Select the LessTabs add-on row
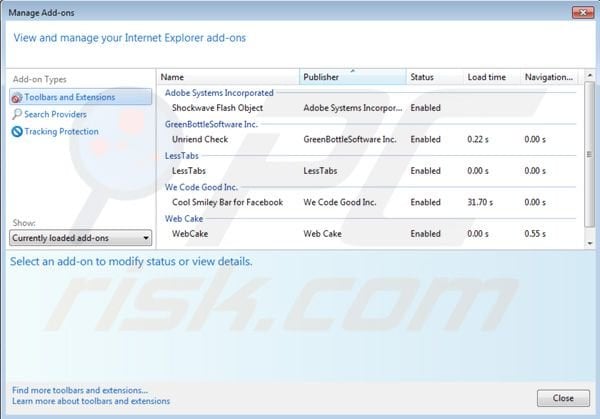 point(370,171)
